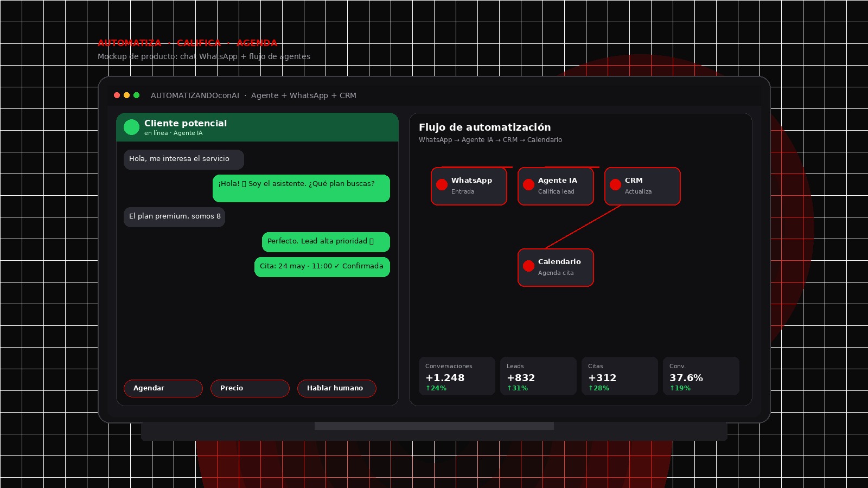Click the red dot in Agente IA node
The image size is (868, 488).
(x=528, y=184)
